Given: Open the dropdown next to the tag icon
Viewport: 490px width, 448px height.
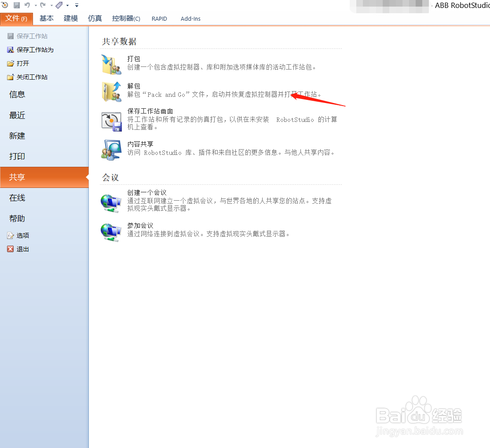Looking at the screenshot, I should pyautogui.click(x=67, y=5).
